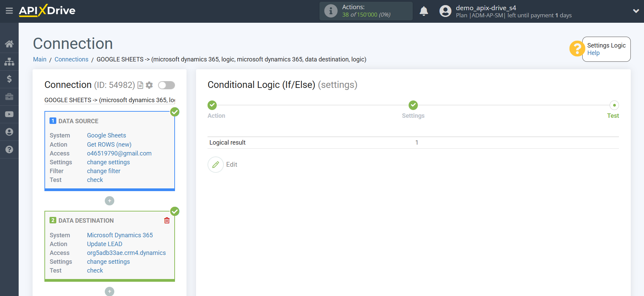
Task: Open the help question sidebar icon
Action: pos(9,150)
